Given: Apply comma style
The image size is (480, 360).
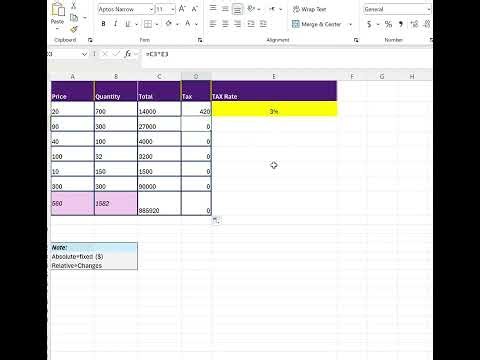Looking at the screenshot, I should [x=401, y=24].
